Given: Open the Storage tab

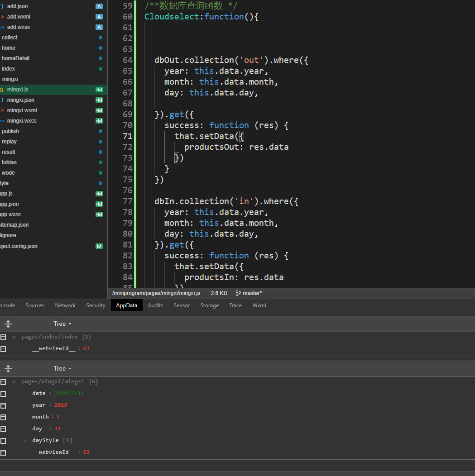Looking at the screenshot, I should coord(209,305).
